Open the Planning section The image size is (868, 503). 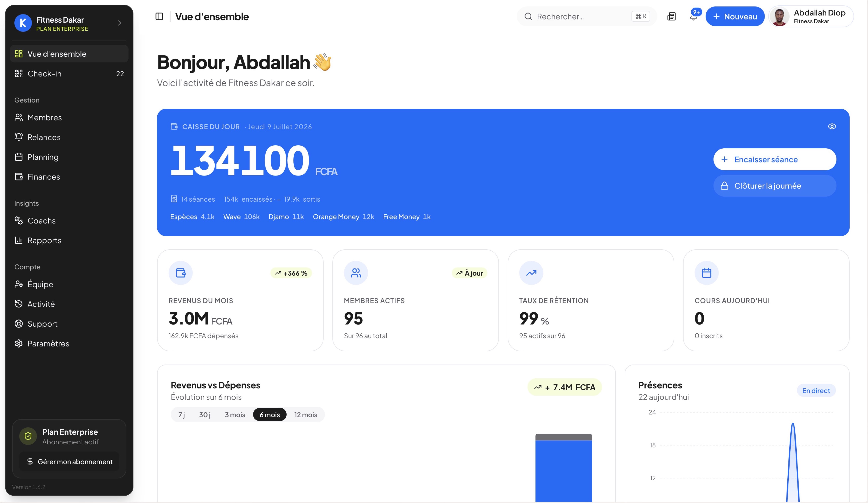coord(69,157)
